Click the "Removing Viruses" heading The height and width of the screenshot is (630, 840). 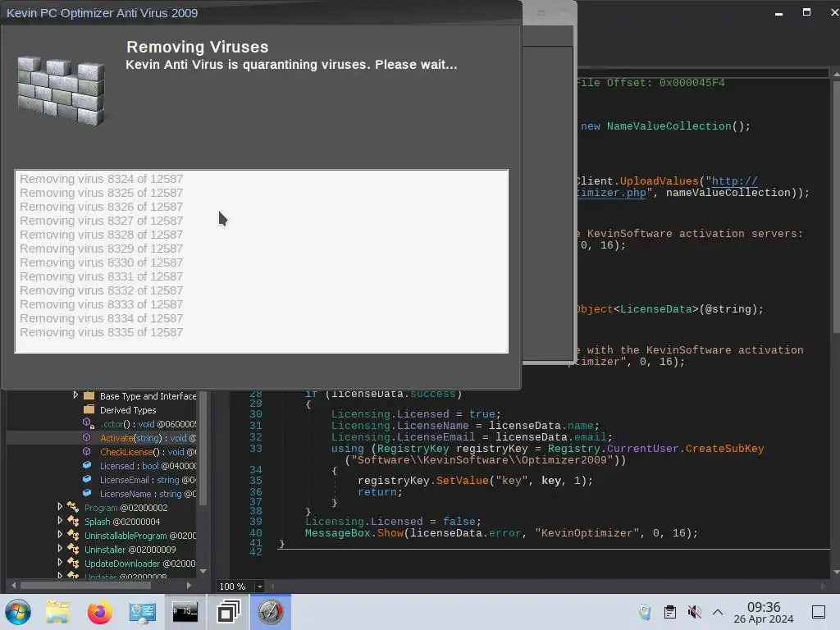(x=197, y=47)
